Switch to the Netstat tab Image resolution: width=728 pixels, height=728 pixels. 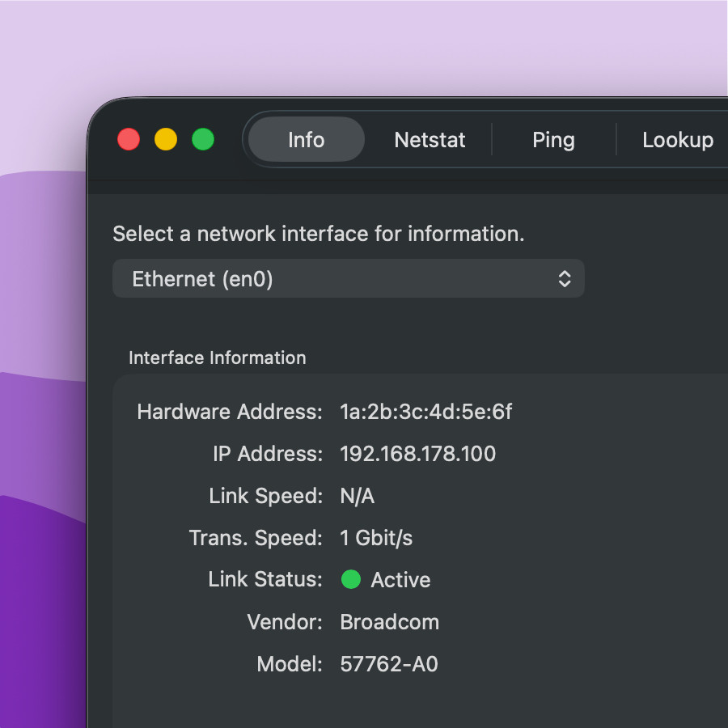click(x=430, y=140)
